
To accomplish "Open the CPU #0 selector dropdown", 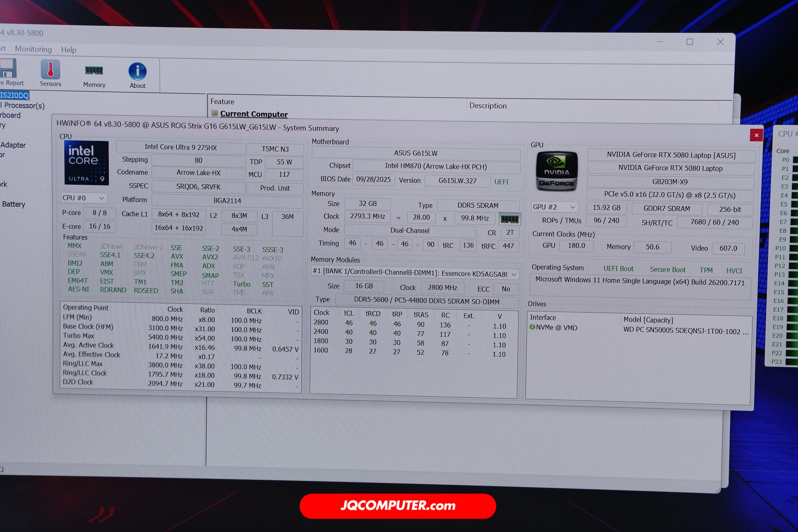I will (84, 198).
